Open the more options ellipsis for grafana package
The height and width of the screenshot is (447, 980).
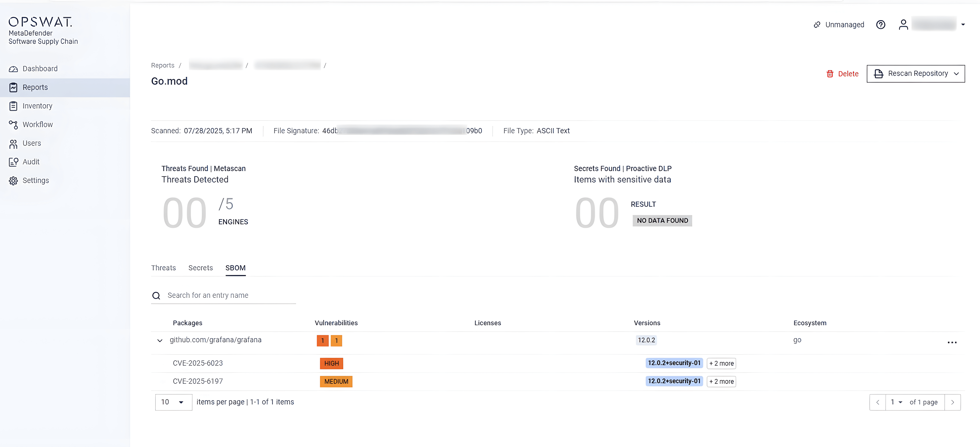(x=952, y=342)
